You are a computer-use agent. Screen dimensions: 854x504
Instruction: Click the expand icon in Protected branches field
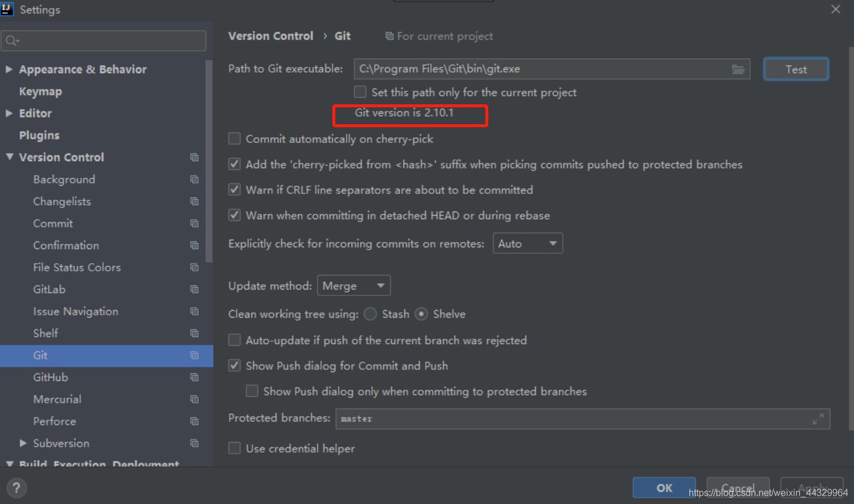(x=818, y=419)
